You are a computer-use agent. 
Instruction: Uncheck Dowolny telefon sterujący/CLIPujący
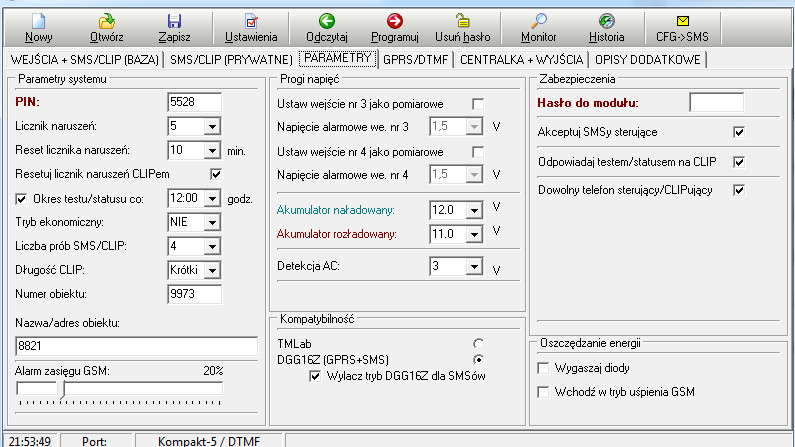tap(739, 190)
